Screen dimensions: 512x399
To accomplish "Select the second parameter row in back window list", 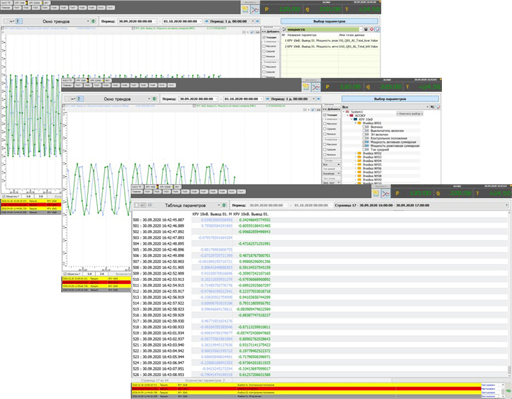I will pos(330,46).
